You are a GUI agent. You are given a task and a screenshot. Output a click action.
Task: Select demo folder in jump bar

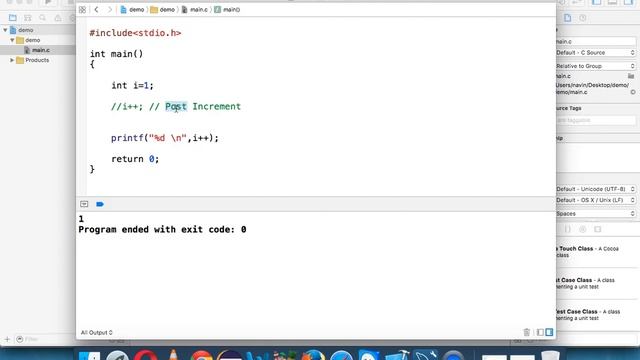pos(163,9)
